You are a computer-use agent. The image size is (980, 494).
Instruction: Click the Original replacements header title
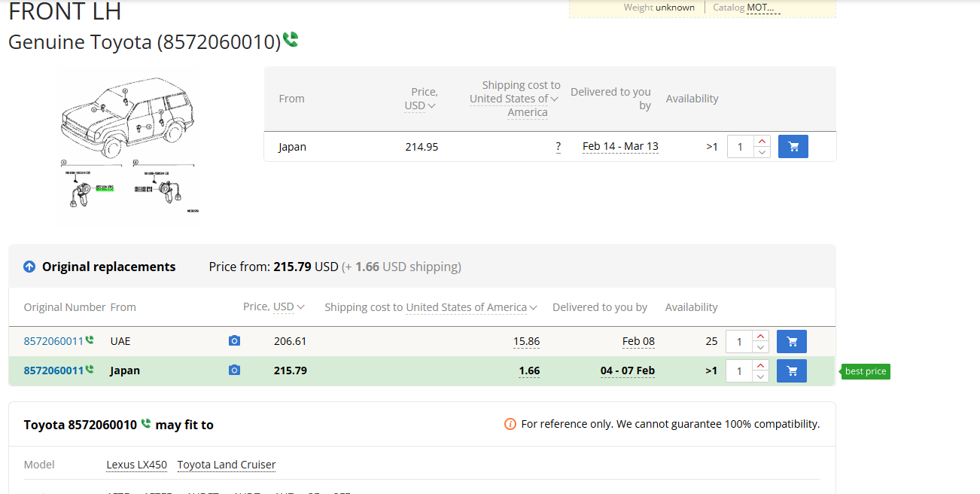109,267
